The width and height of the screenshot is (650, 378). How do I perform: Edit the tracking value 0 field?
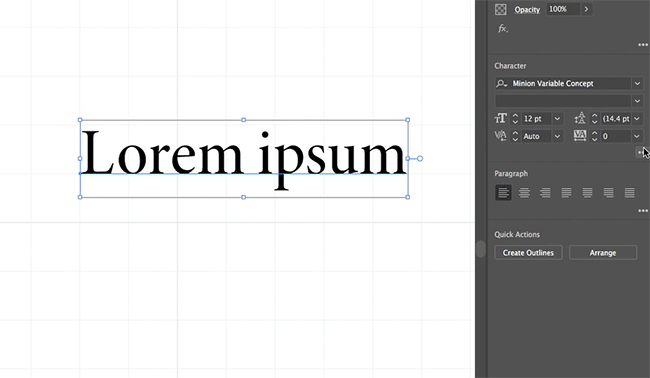tap(616, 136)
